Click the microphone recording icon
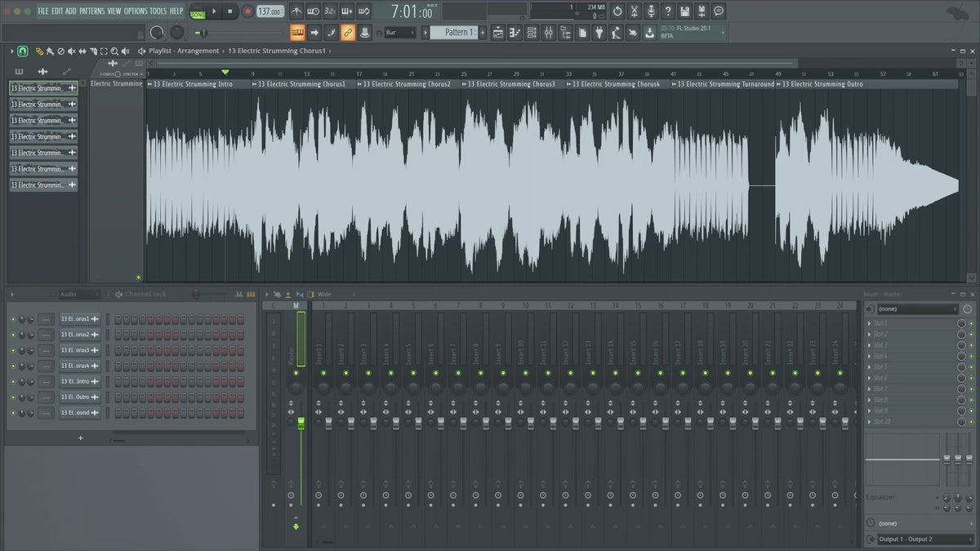This screenshot has height=551, width=980. (651, 11)
